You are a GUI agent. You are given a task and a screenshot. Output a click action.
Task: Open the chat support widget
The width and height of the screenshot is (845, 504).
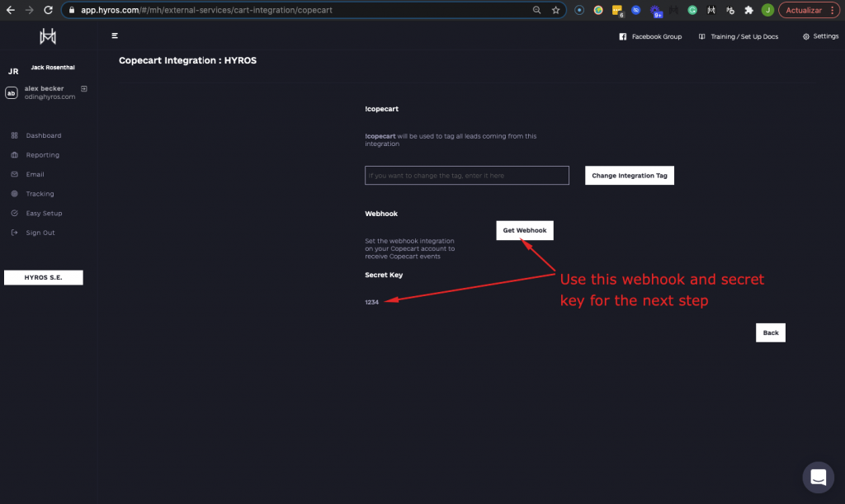818,477
